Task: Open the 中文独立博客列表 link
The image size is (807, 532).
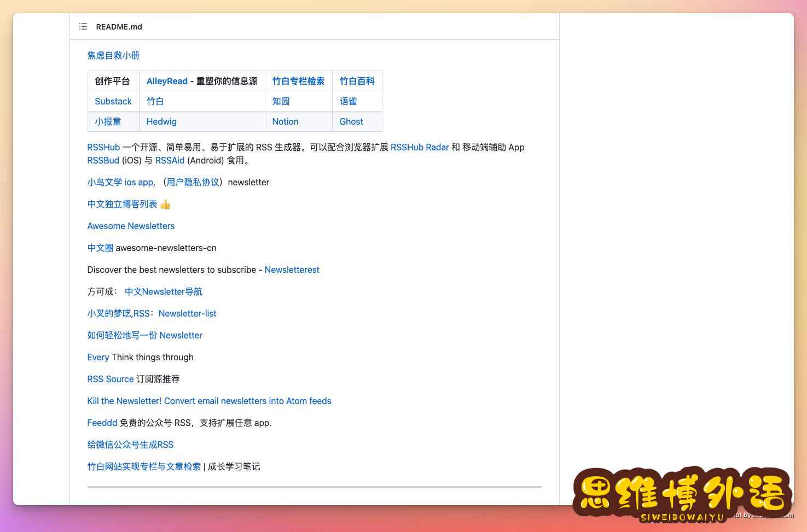Action: click(122, 204)
